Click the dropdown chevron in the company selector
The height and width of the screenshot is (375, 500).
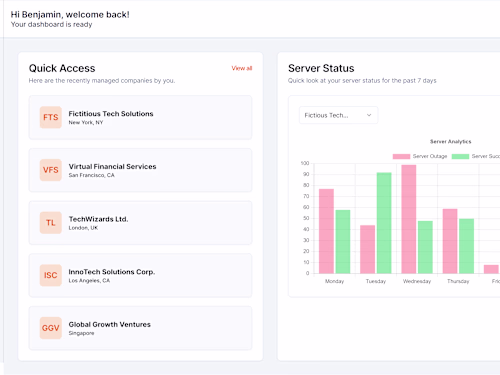[x=369, y=115]
